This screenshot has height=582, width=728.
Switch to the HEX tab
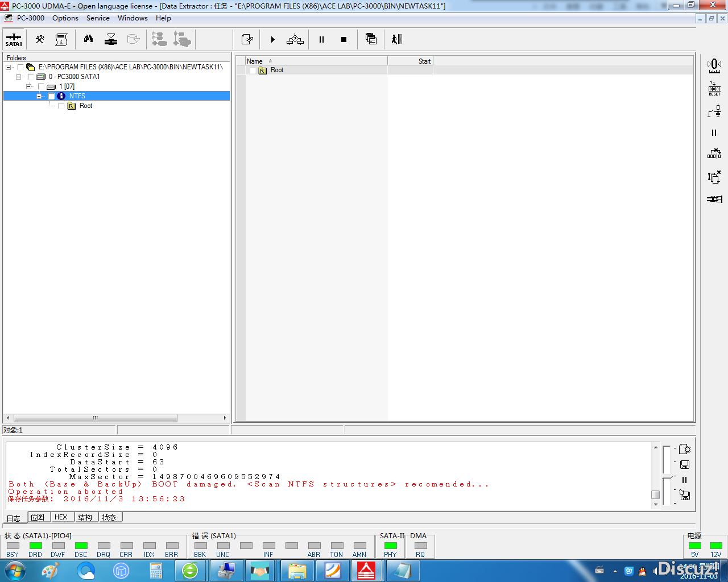(61, 517)
